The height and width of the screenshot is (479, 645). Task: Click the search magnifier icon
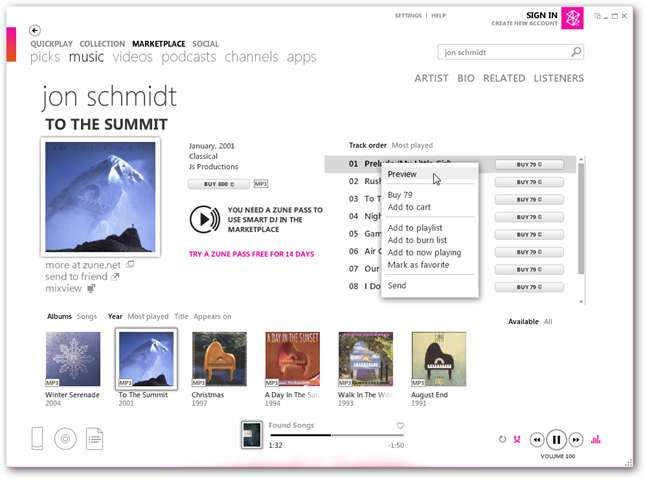point(576,52)
